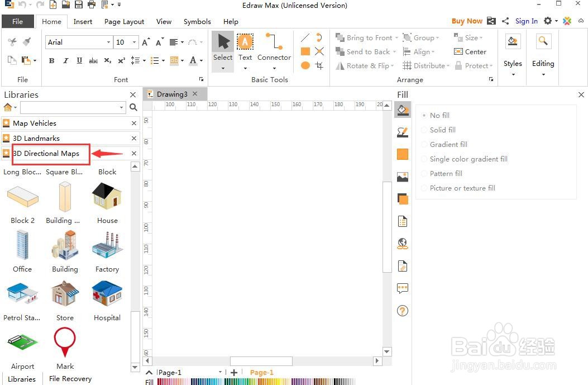This screenshot has height=385, width=588.
Task: Decrease font size with the shrink icon
Action: 160,42
